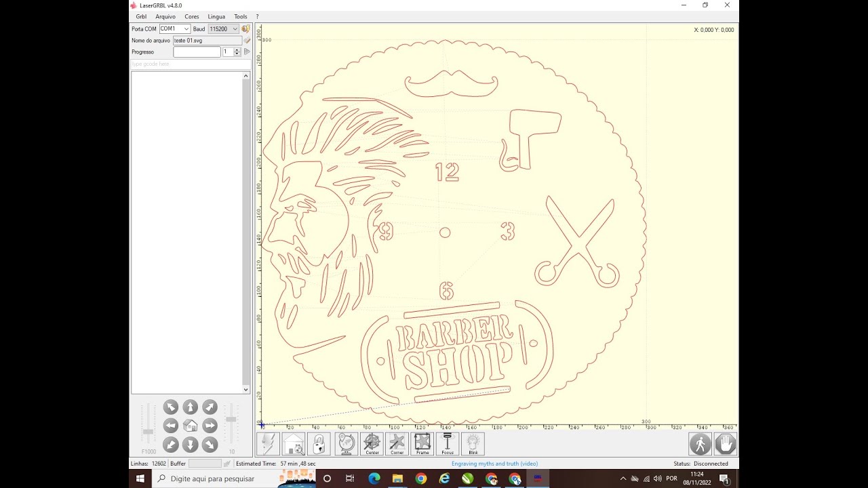Viewport: 868px width, 488px height.
Task: Jog right with the east arrow button
Action: (210, 426)
